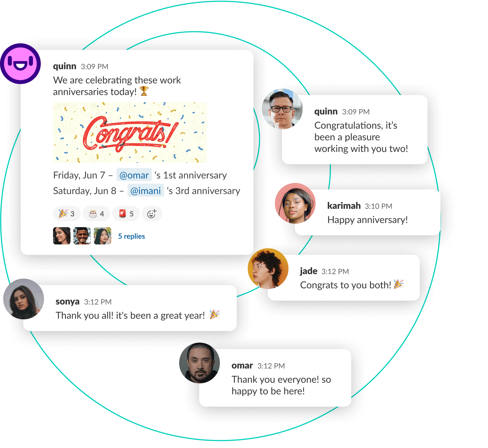Click the 3:10 PM timestamp on karimah's message

378,206
